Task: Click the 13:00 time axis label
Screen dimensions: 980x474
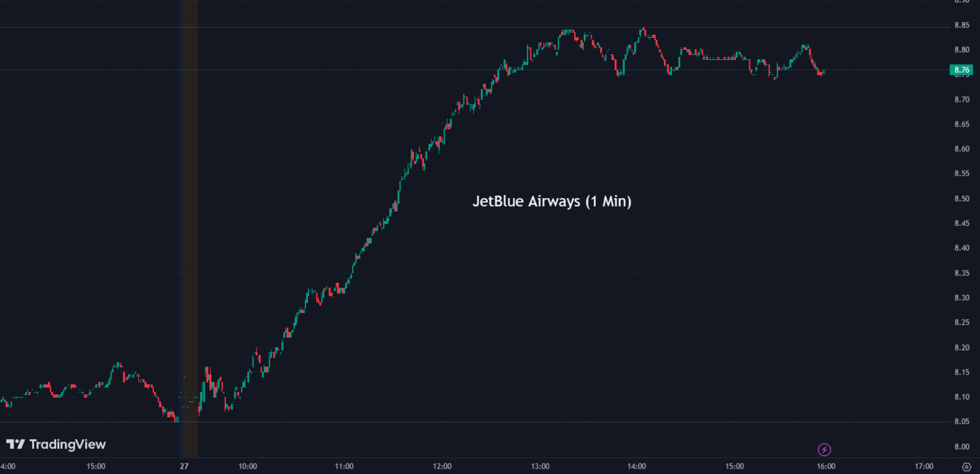Action: 539,466
